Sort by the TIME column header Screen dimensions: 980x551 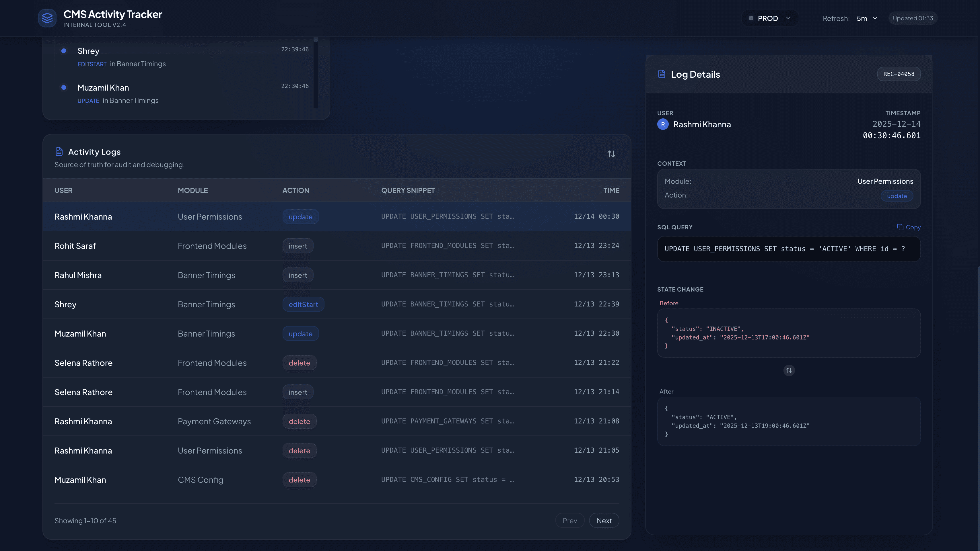point(611,191)
